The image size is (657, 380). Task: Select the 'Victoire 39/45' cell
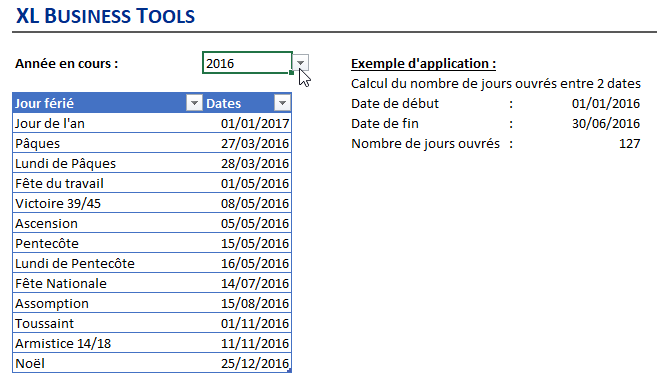108,203
